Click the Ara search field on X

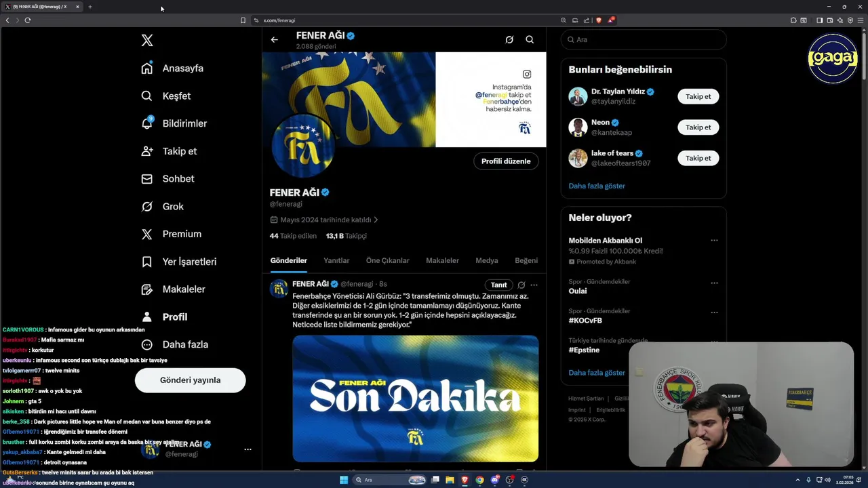pyautogui.click(x=644, y=40)
